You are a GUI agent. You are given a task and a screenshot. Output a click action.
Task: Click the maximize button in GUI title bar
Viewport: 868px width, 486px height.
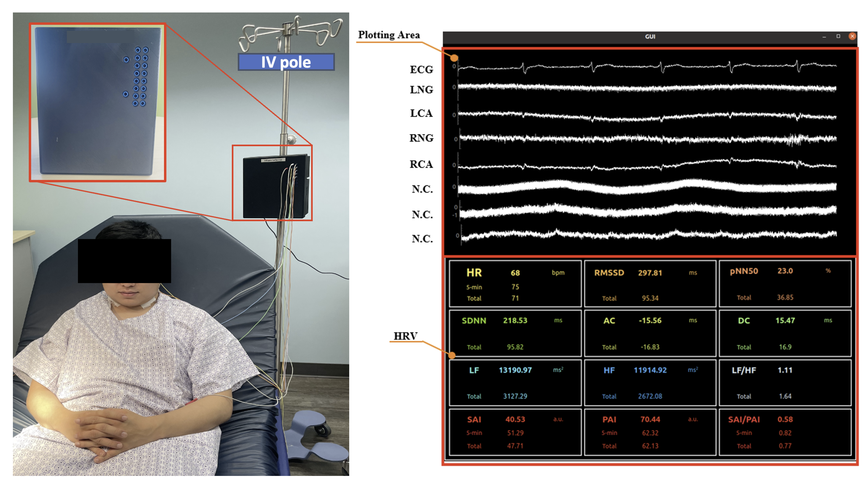pyautogui.click(x=838, y=36)
